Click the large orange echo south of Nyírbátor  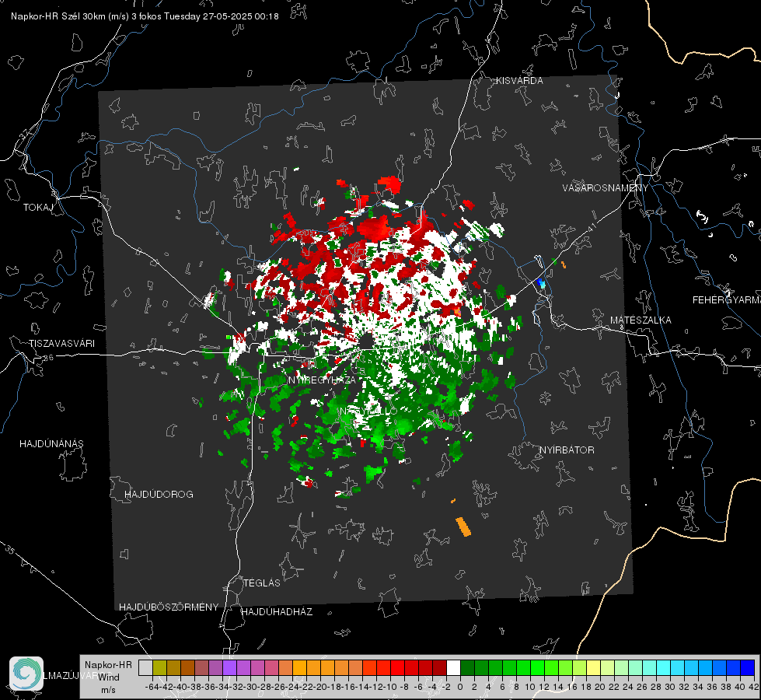point(463,527)
